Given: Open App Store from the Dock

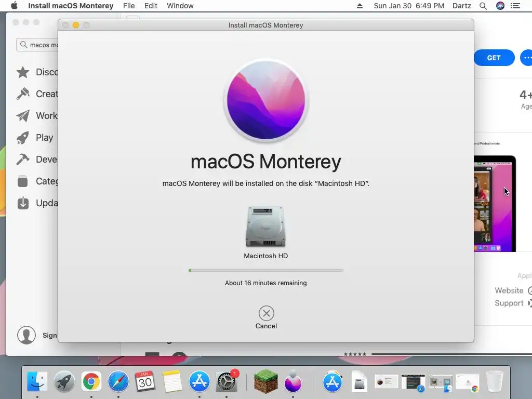Looking at the screenshot, I should pyautogui.click(x=199, y=381).
